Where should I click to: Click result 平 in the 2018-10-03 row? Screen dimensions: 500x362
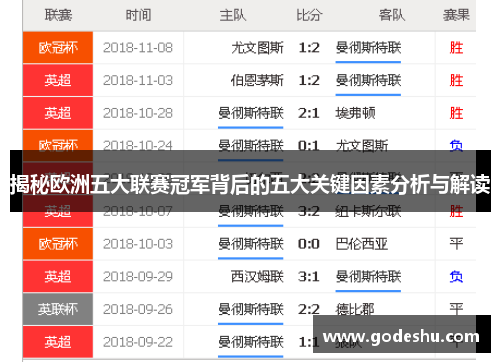click(x=456, y=244)
